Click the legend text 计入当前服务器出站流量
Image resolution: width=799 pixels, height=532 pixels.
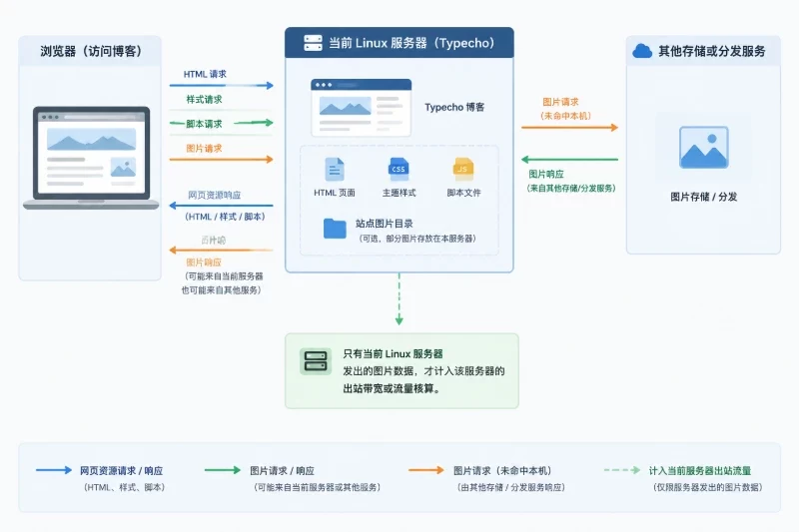(700, 471)
